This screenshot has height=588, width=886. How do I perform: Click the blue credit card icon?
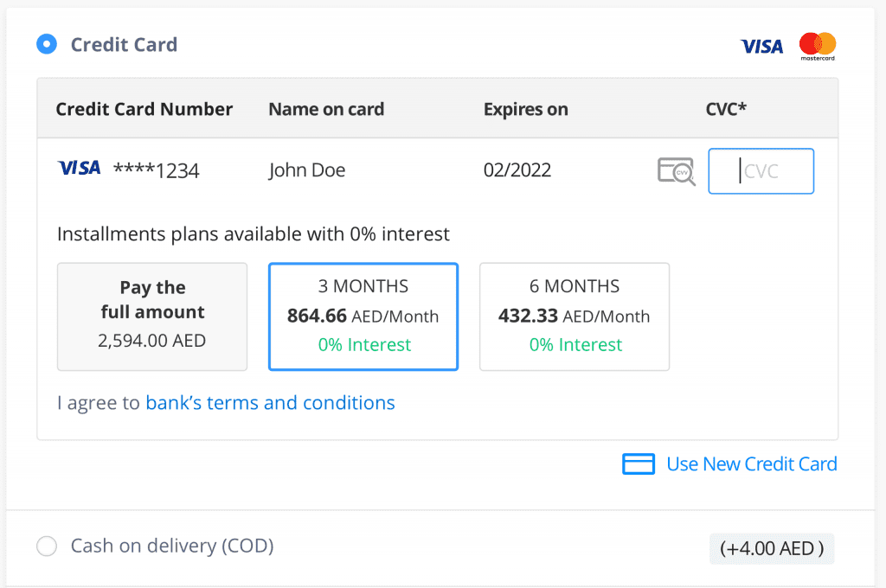coord(639,463)
